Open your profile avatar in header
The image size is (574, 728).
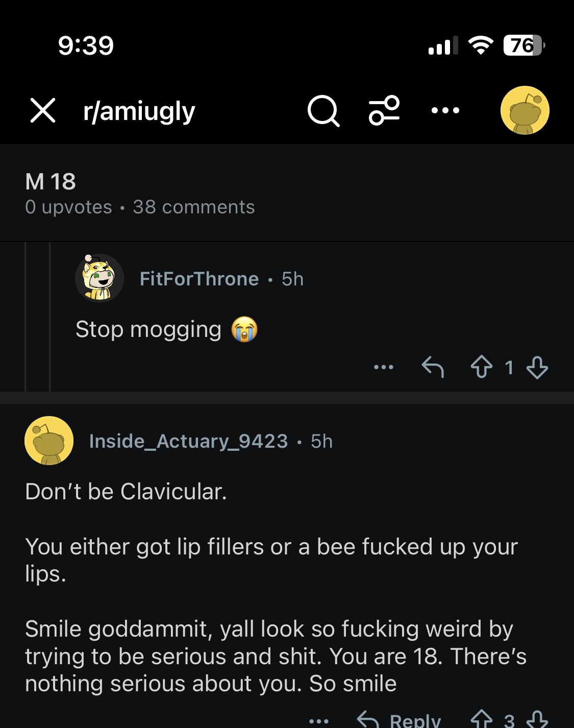click(x=525, y=110)
